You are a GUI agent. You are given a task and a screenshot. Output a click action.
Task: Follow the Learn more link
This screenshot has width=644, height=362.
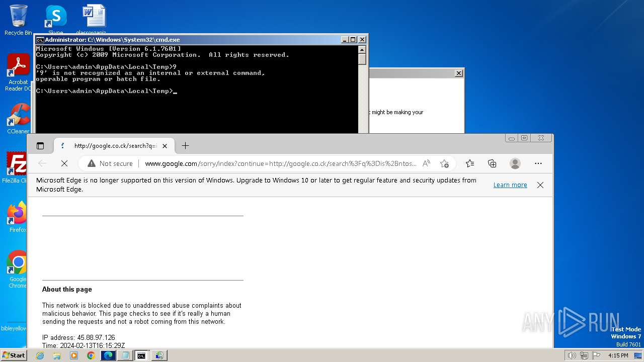[x=510, y=185]
